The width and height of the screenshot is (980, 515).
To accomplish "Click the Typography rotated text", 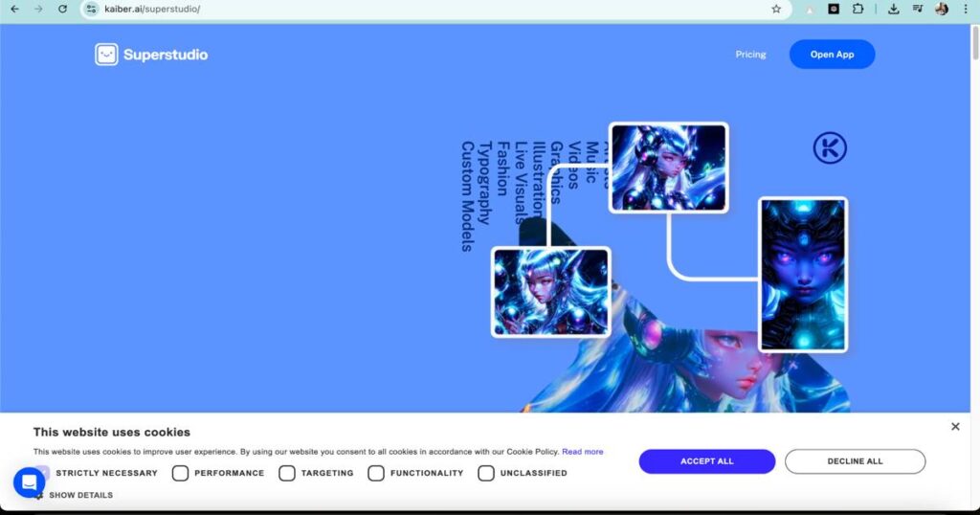I will (485, 183).
